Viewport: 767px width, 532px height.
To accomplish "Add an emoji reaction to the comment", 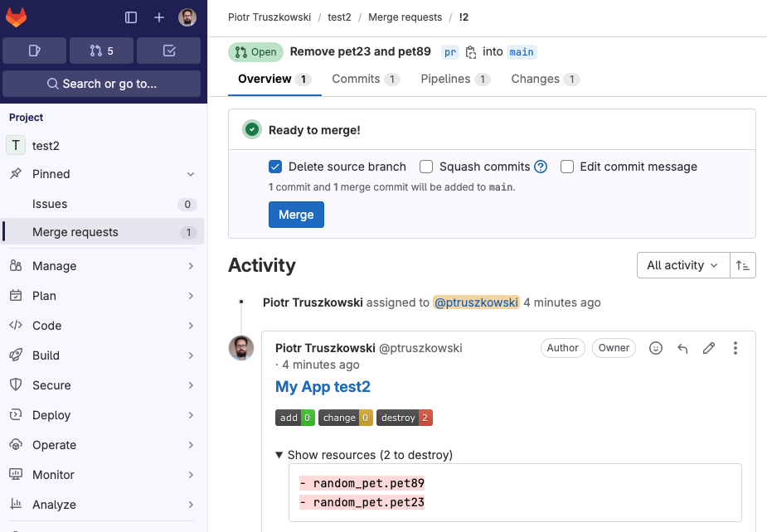I will click(656, 348).
